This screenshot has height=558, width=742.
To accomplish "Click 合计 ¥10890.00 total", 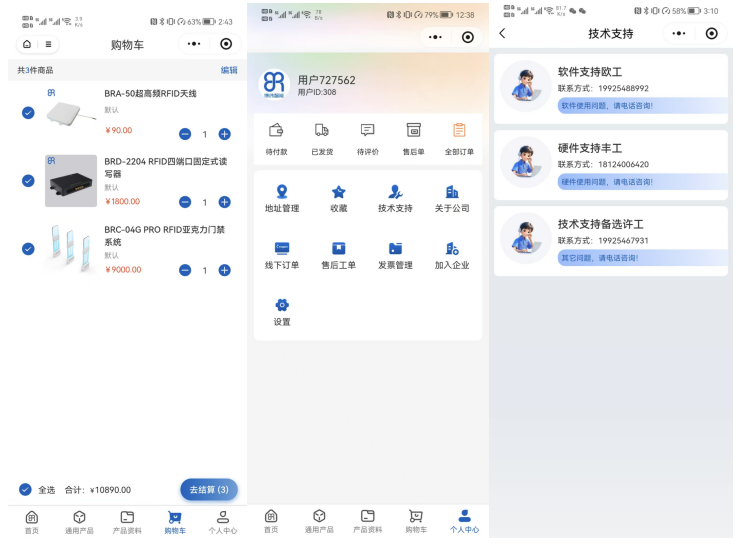I will (x=97, y=490).
